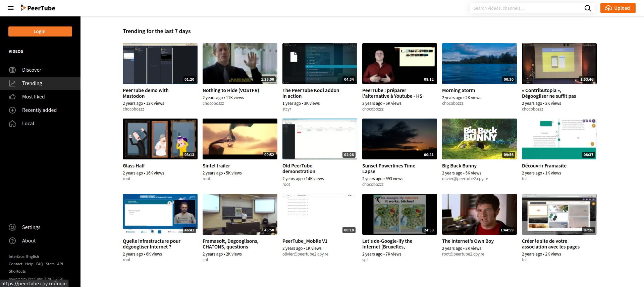The width and height of the screenshot is (644, 287).
Task: Click the Upload button
Action: pyautogui.click(x=618, y=8)
